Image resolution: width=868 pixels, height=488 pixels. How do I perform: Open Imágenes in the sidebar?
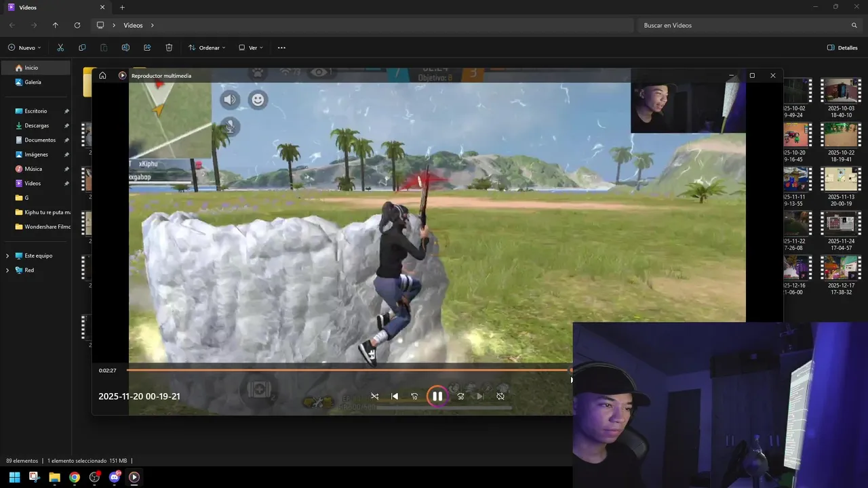click(x=36, y=155)
